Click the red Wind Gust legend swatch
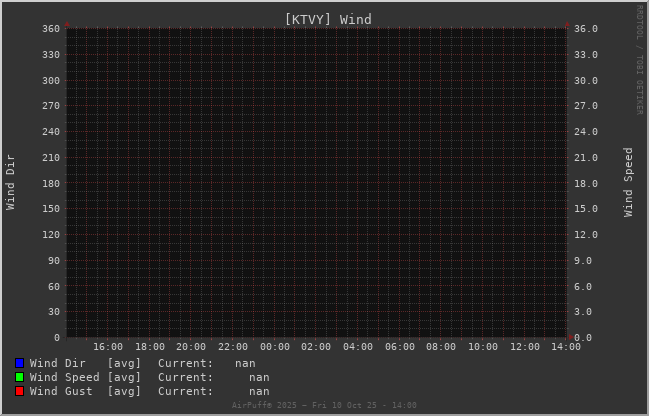The width and height of the screenshot is (649, 416). (19, 391)
